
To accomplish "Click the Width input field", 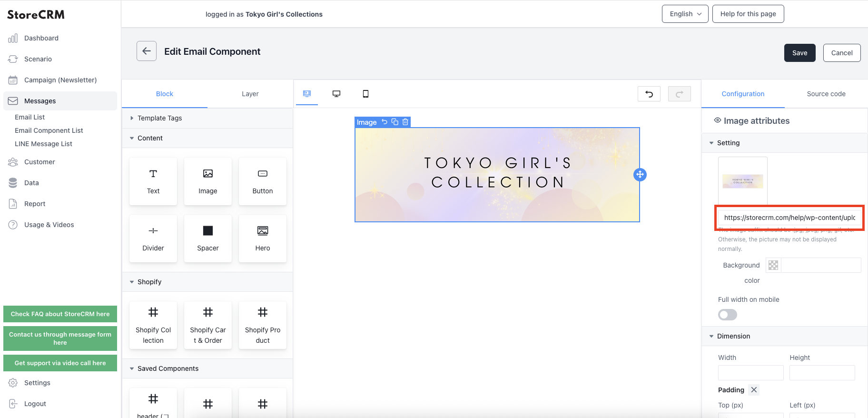I will point(751,373).
